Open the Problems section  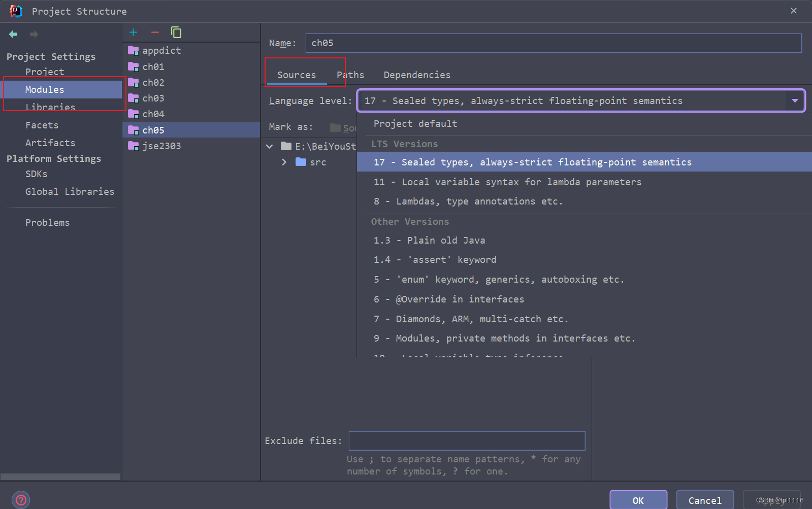coord(47,222)
